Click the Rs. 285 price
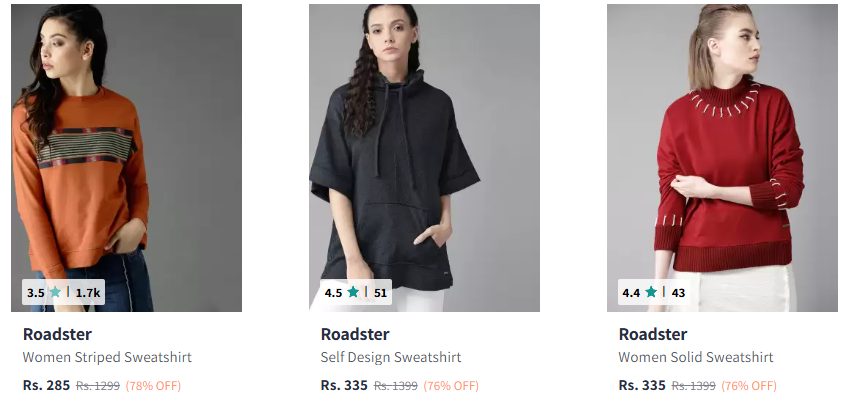This screenshot has height=409, width=859. [x=47, y=385]
